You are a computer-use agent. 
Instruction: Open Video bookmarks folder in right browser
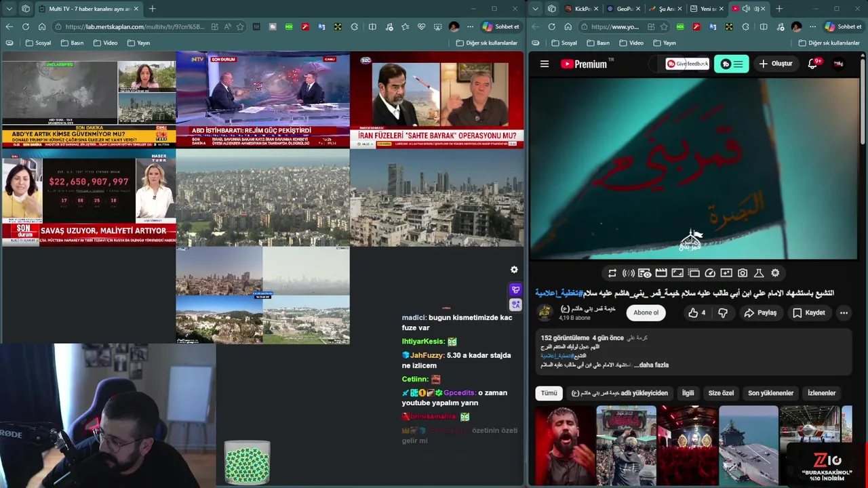tap(631, 43)
